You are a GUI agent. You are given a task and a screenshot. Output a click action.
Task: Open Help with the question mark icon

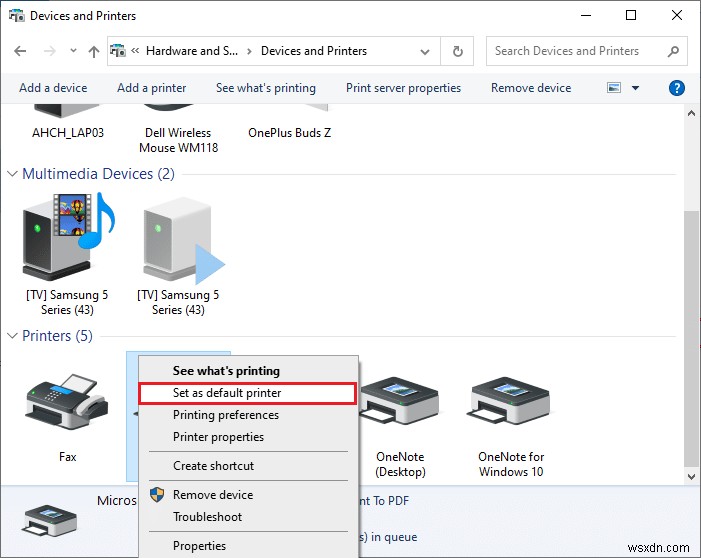point(676,88)
